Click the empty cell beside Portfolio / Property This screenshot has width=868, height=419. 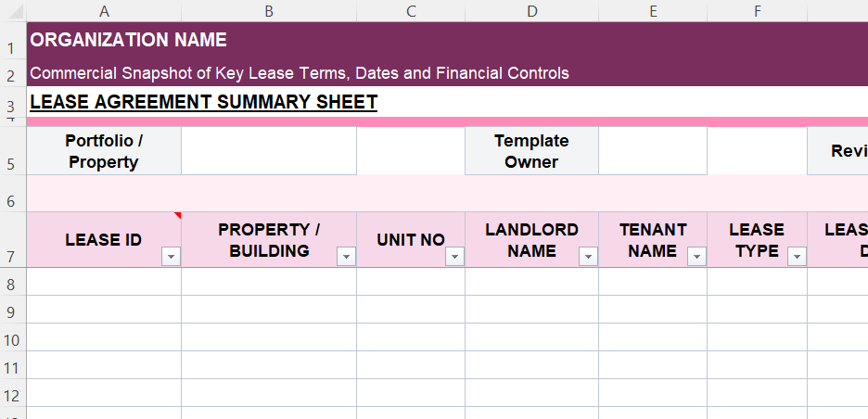coord(268,151)
